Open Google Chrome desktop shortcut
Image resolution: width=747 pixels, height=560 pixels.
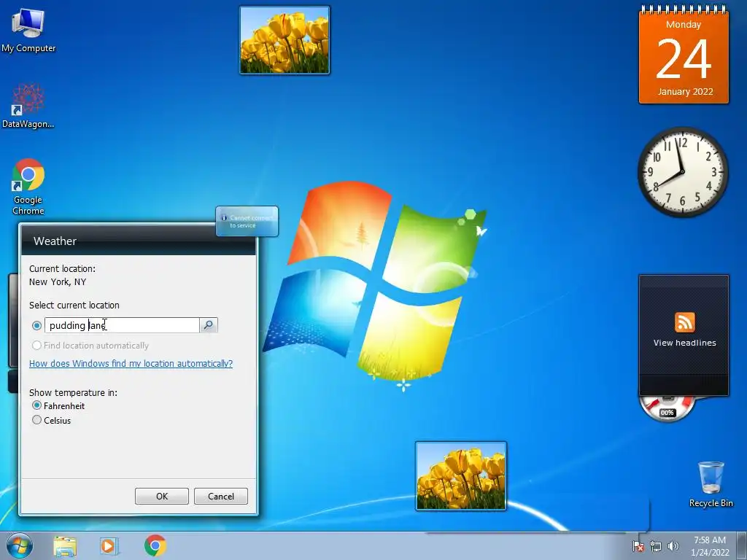tap(28, 186)
